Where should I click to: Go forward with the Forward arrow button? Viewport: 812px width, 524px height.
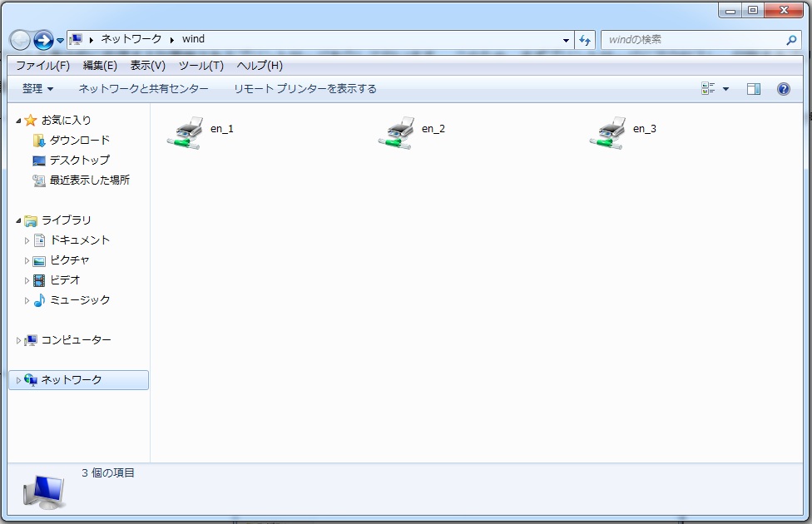[x=43, y=40]
